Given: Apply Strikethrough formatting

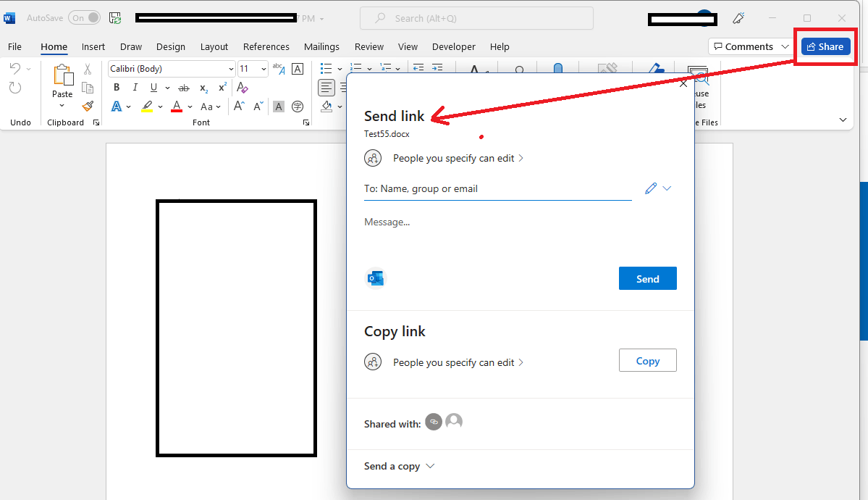Looking at the screenshot, I should [184, 88].
